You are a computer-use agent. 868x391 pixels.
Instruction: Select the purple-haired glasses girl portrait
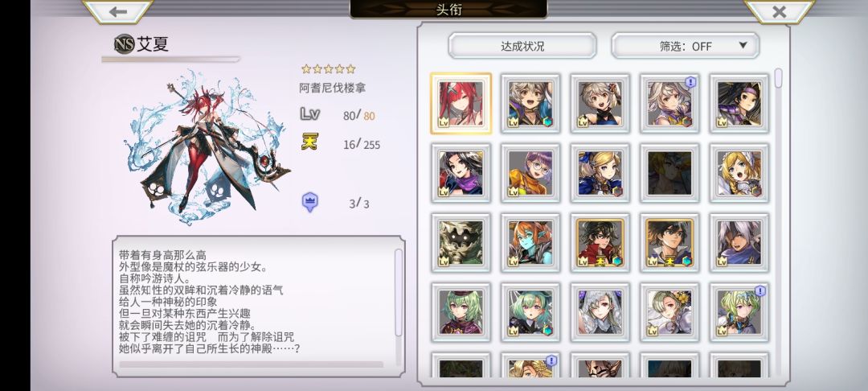point(530,173)
